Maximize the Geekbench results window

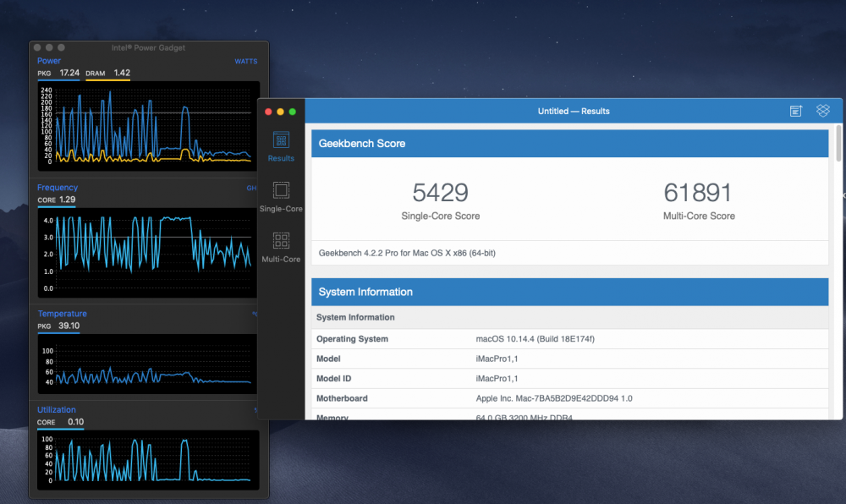293,112
